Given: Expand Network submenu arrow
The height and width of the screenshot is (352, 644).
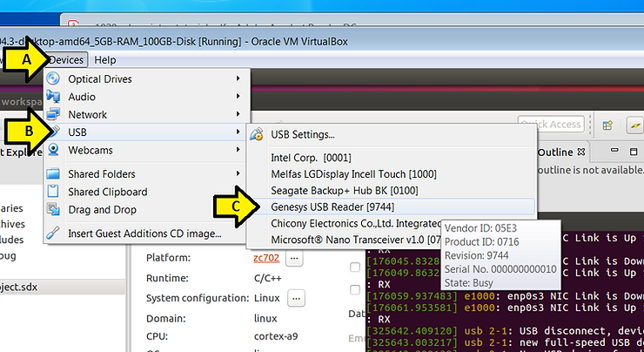Looking at the screenshot, I should [238, 114].
